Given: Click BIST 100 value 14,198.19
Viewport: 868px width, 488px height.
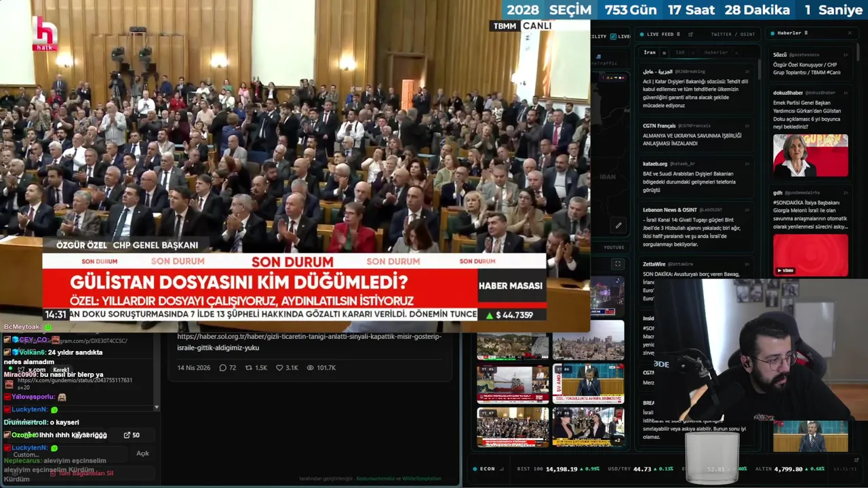Looking at the screenshot, I should click(563, 469).
